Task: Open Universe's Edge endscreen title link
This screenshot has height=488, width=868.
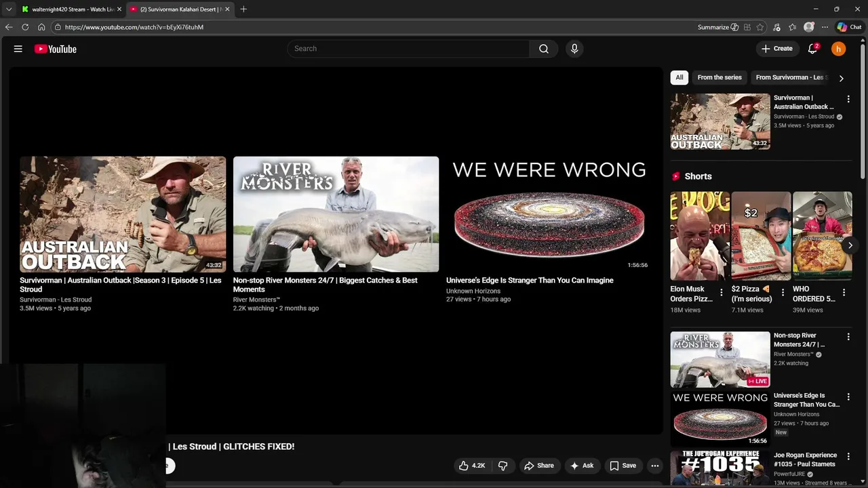Action: coord(530,281)
